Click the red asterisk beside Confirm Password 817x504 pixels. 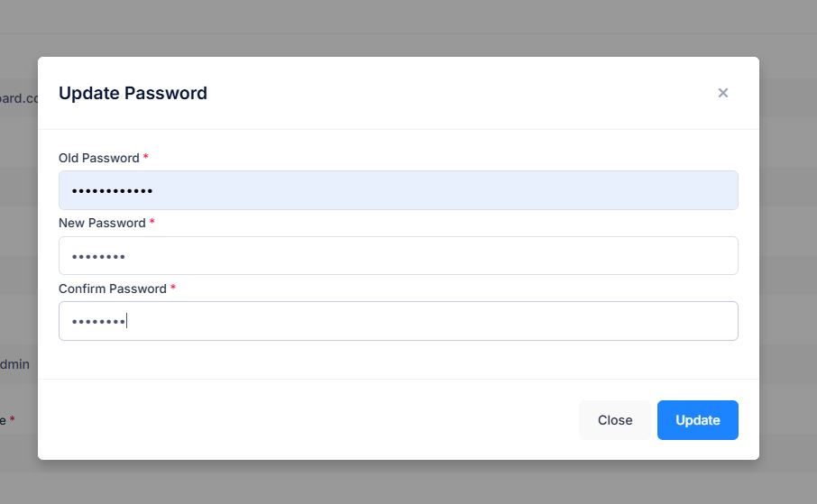(x=173, y=288)
